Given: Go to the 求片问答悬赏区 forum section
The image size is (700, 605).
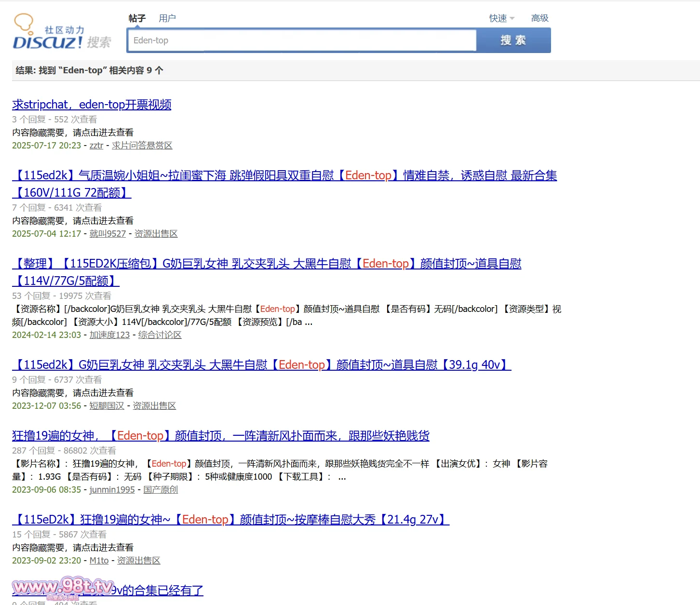Looking at the screenshot, I should click(x=142, y=146).
